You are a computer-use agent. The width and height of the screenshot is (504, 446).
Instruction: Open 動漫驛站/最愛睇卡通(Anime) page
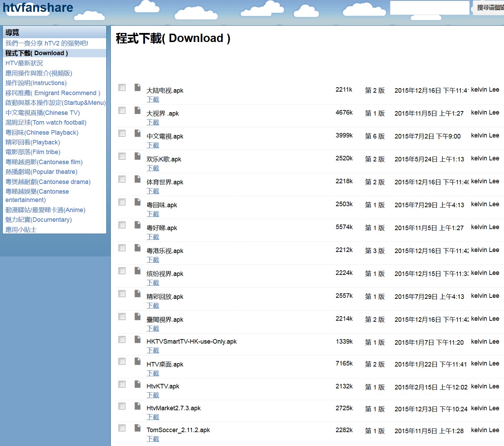click(x=46, y=210)
